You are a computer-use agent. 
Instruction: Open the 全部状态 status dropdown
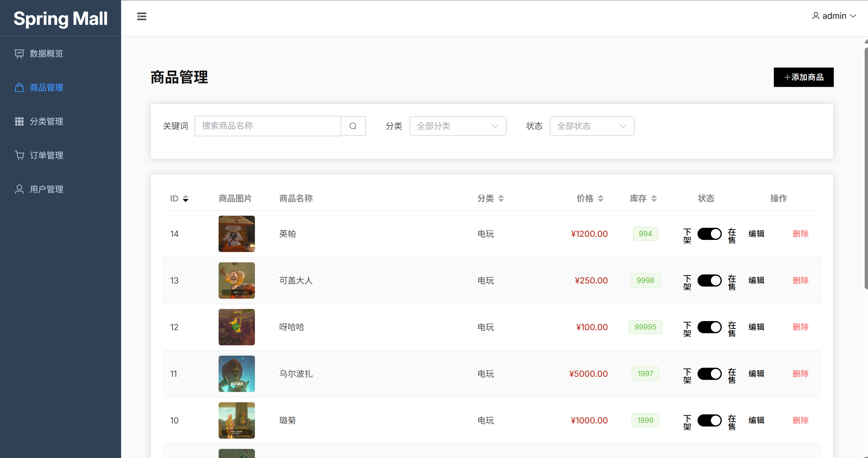coord(591,126)
